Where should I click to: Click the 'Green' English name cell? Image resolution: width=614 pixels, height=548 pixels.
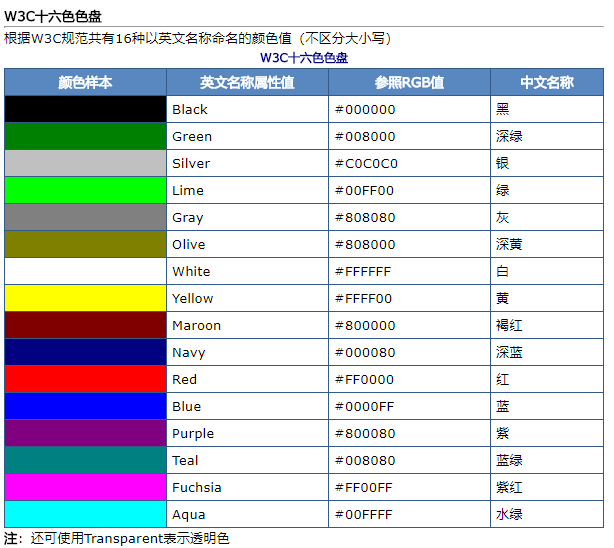248,136
